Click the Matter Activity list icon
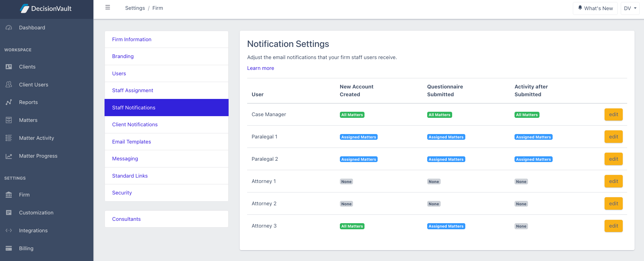The image size is (644, 261). point(9,138)
